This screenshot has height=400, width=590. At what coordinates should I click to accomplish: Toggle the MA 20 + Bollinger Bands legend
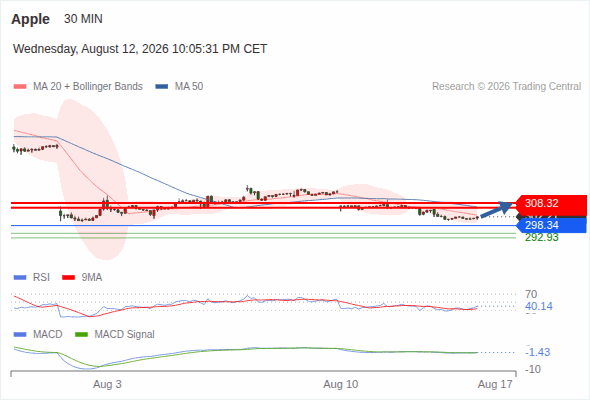(88, 87)
